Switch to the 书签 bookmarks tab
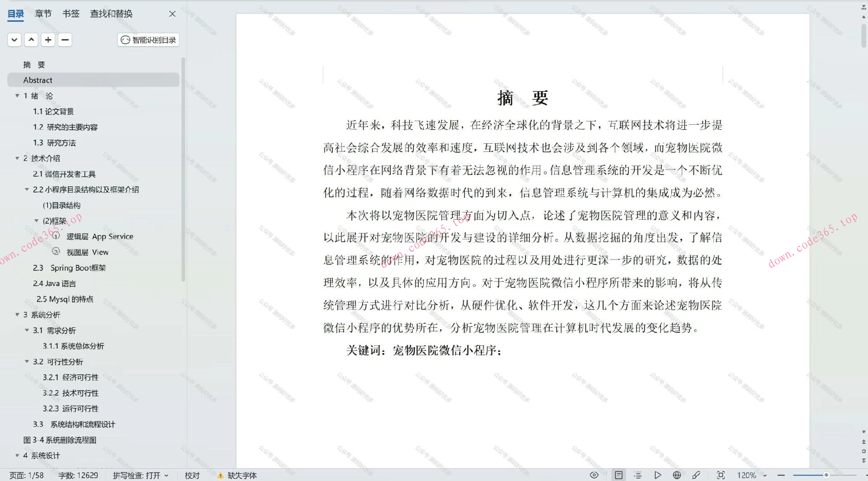 click(71, 14)
